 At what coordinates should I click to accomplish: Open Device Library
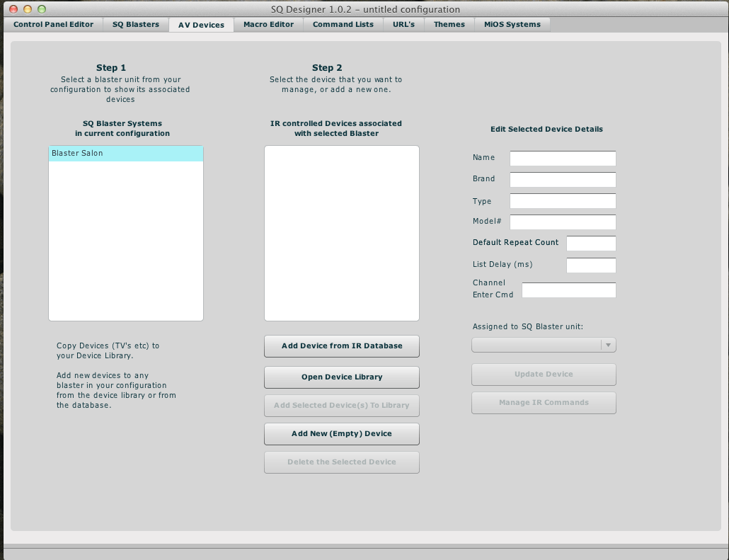pyautogui.click(x=342, y=377)
